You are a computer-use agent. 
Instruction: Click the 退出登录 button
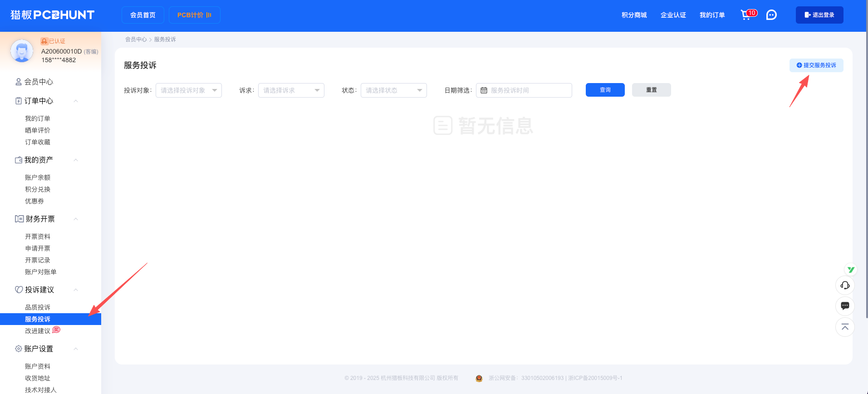pos(819,15)
